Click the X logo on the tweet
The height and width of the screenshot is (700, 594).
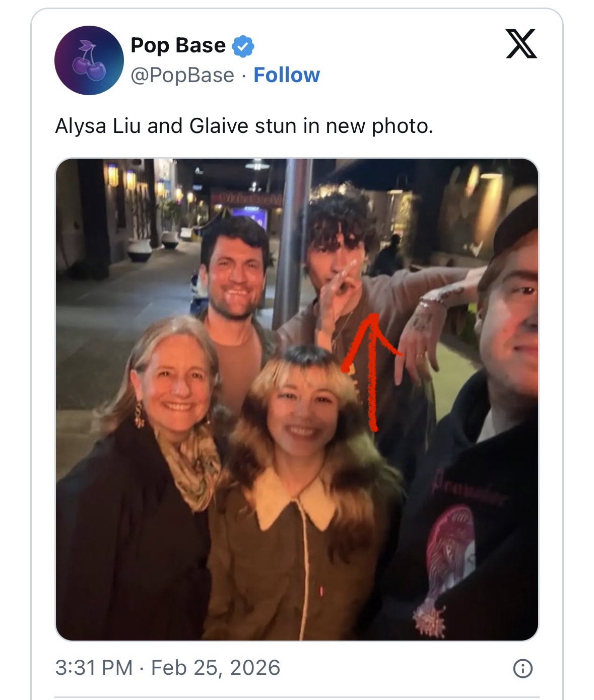coord(521,44)
